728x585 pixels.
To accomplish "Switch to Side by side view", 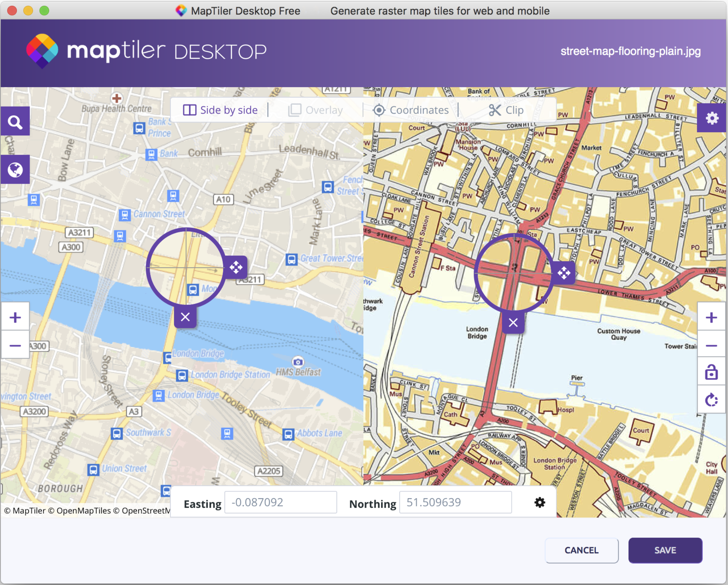I will [220, 110].
